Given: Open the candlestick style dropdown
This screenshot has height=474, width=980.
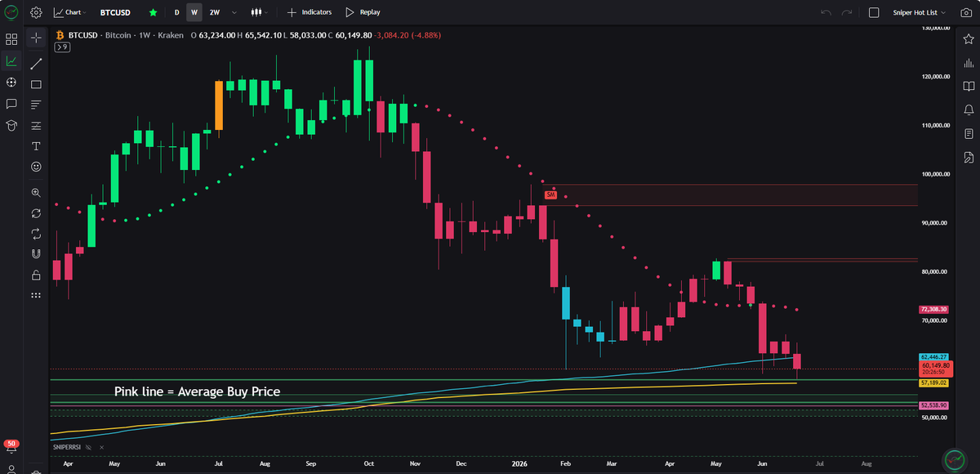Looking at the screenshot, I should [260, 13].
